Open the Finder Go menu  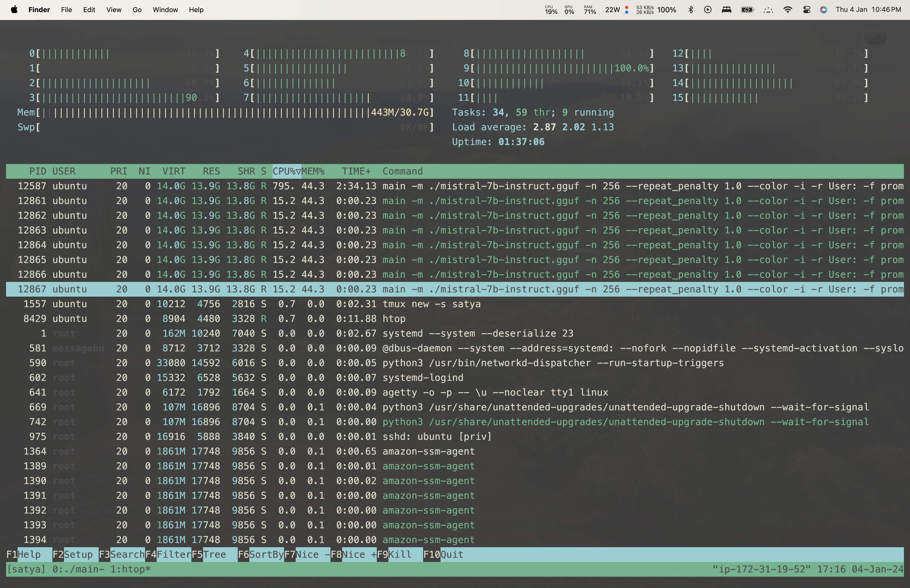pyautogui.click(x=137, y=9)
